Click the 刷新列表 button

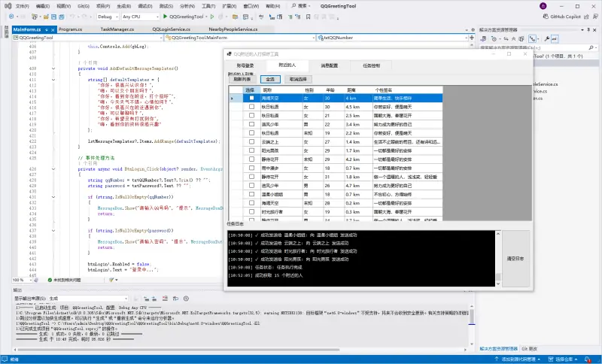(x=242, y=78)
